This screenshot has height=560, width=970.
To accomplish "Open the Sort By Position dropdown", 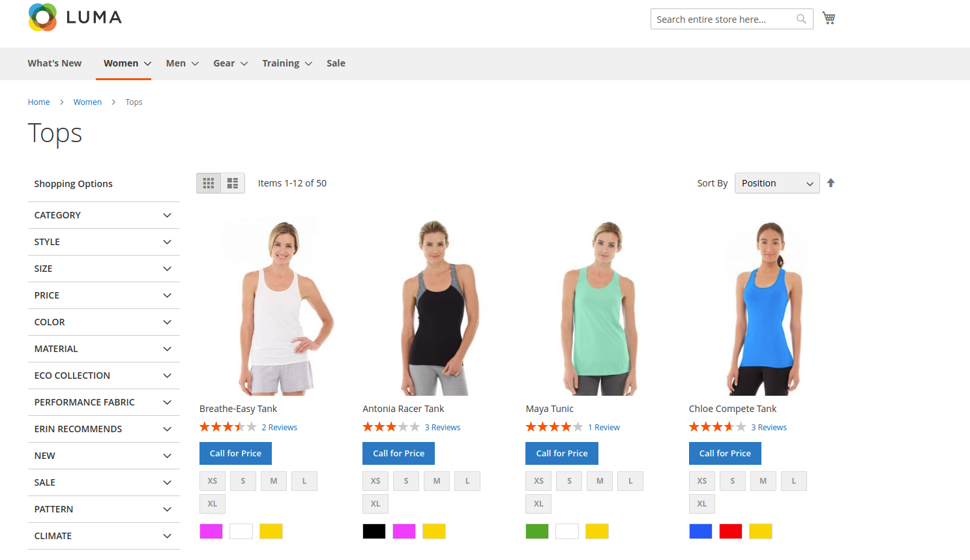I will (x=776, y=183).
